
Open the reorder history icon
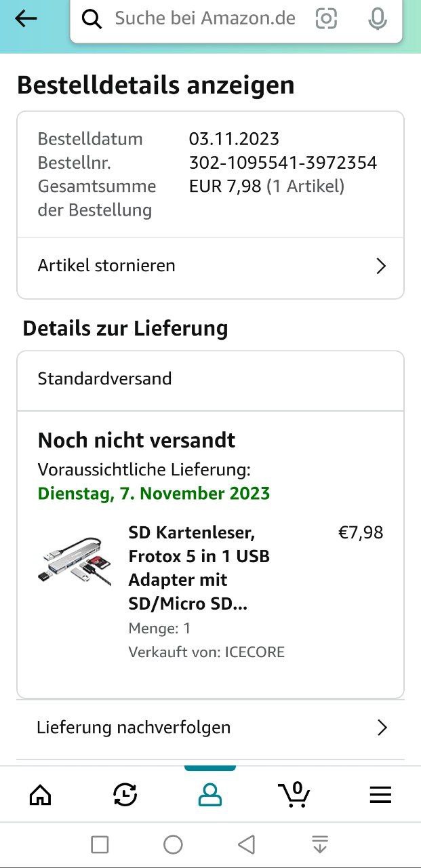pyautogui.click(x=125, y=794)
